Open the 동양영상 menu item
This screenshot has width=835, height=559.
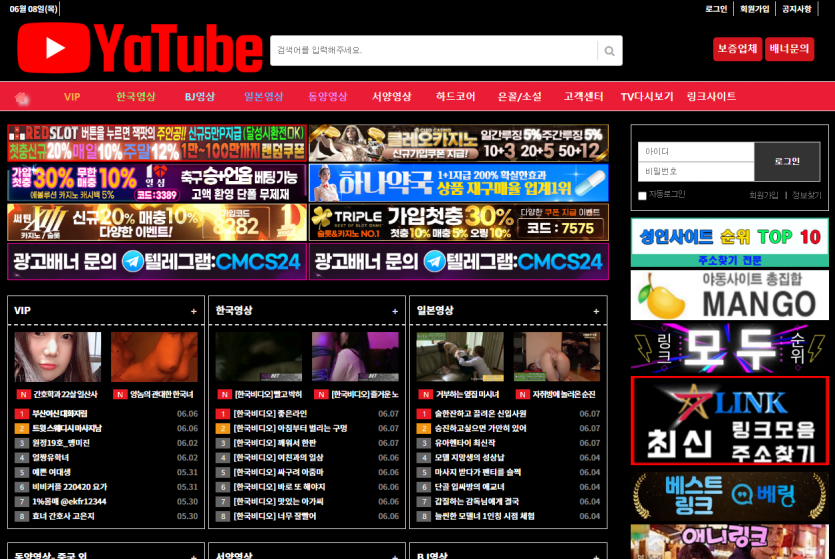point(328,97)
